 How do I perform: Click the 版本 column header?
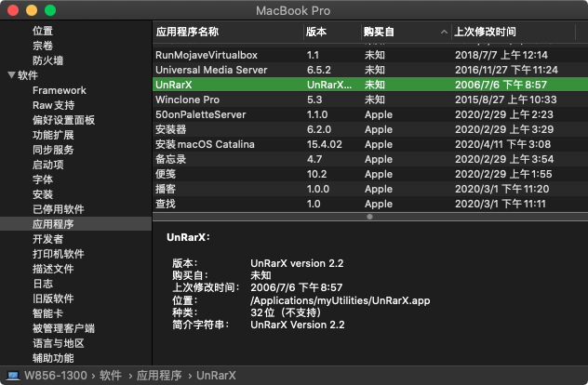click(x=316, y=32)
